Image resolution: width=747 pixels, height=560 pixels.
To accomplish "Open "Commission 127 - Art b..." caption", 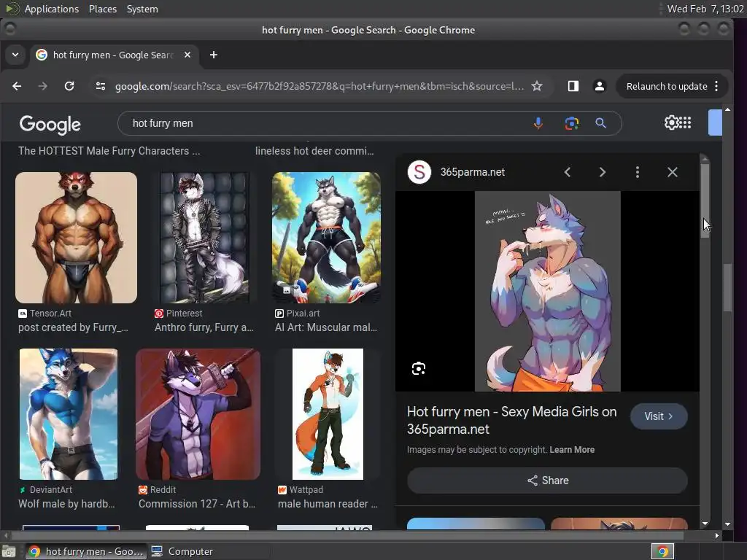I will pyautogui.click(x=197, y=504).
